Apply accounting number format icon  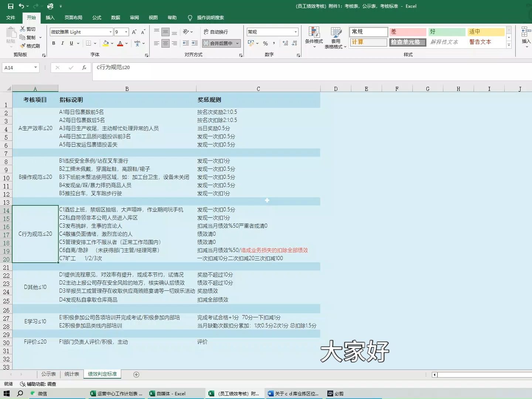coord(251,43)
